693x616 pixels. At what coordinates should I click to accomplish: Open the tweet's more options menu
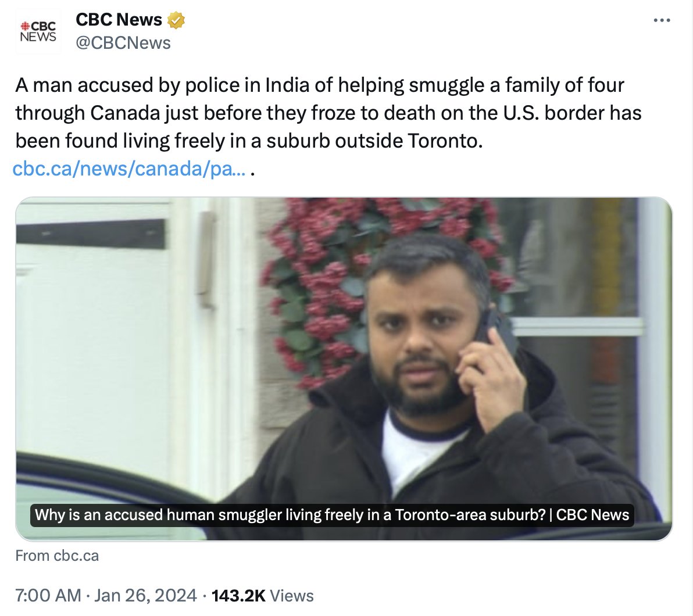[662, 21]
